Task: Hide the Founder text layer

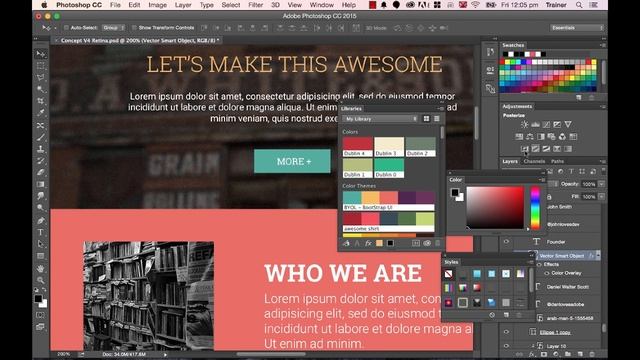Action: pos(507,242)
